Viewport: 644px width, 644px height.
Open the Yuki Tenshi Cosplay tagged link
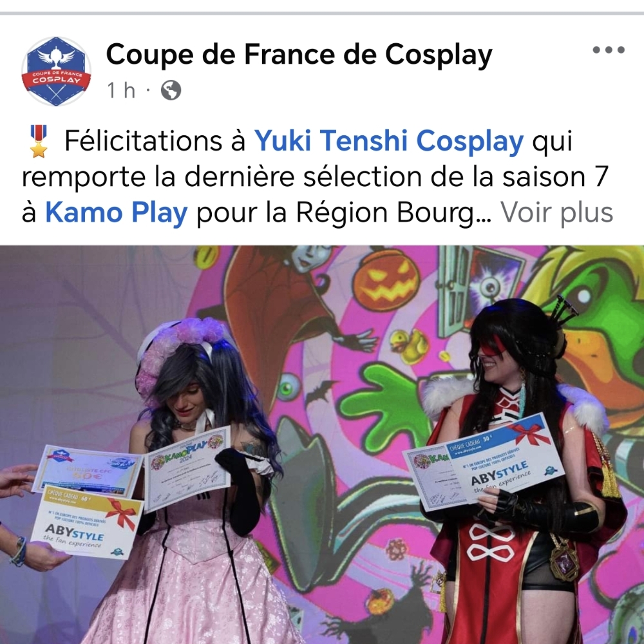[x=388, y=140]
